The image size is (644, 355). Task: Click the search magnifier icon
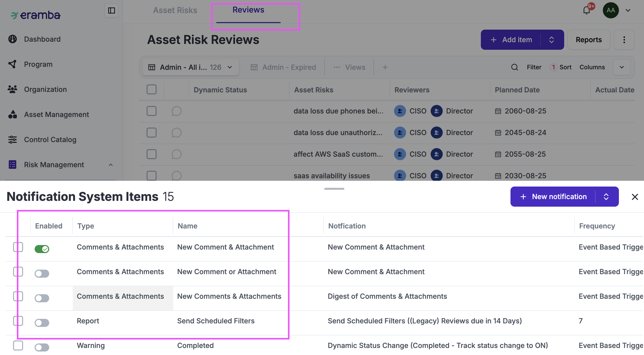[x=514, y=67]
